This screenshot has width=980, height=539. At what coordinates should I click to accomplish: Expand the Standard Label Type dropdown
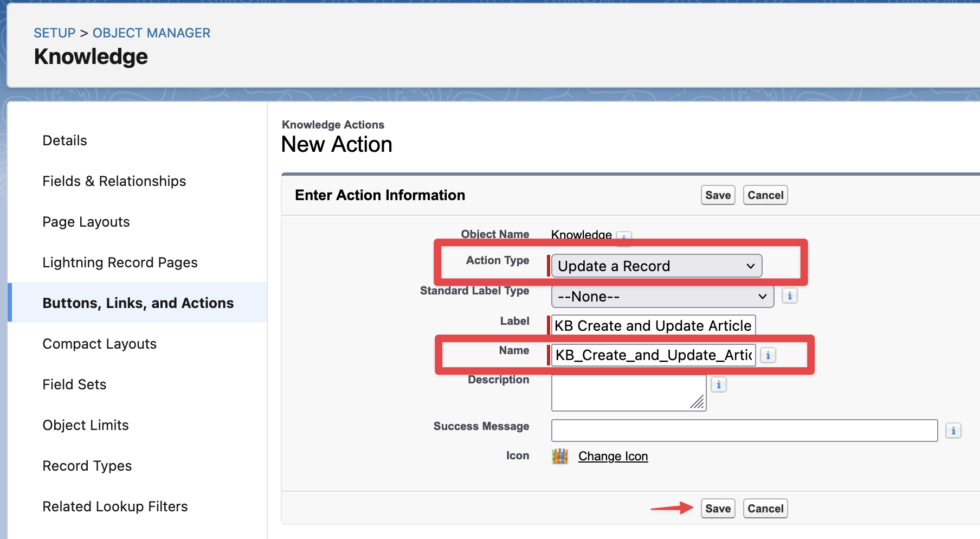[662, 297]
